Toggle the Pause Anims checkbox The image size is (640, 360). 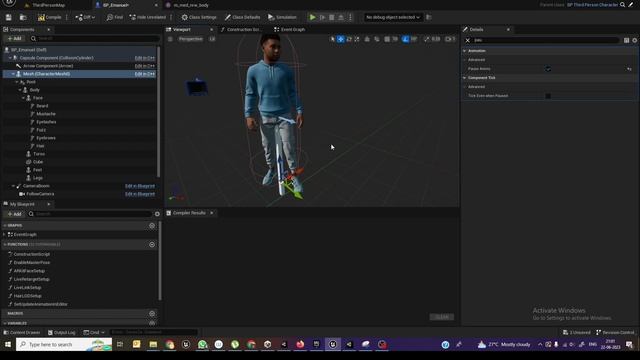[548, 69]
